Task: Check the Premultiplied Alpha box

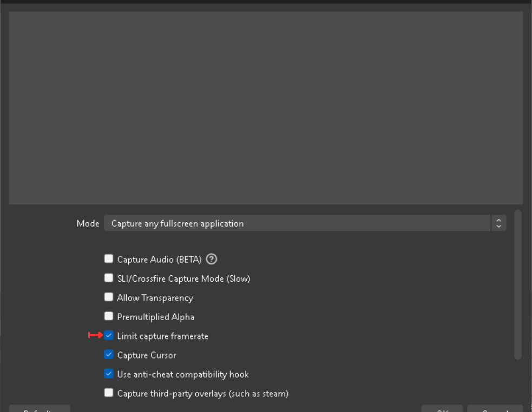Action: [109, 316]
